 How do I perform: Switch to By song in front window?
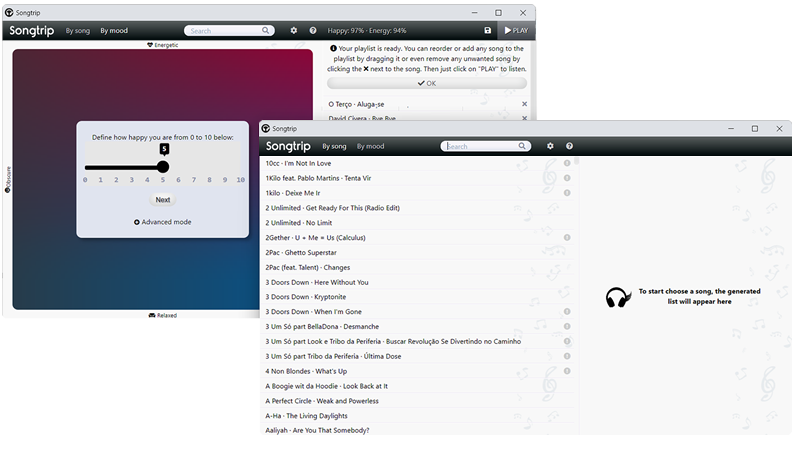pos(334,146)
